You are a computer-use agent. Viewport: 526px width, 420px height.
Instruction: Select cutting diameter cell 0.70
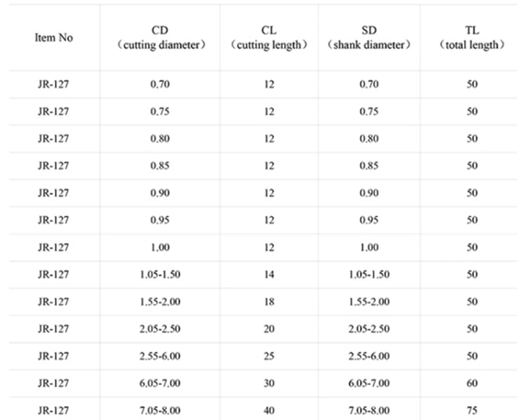click(160, 84)
